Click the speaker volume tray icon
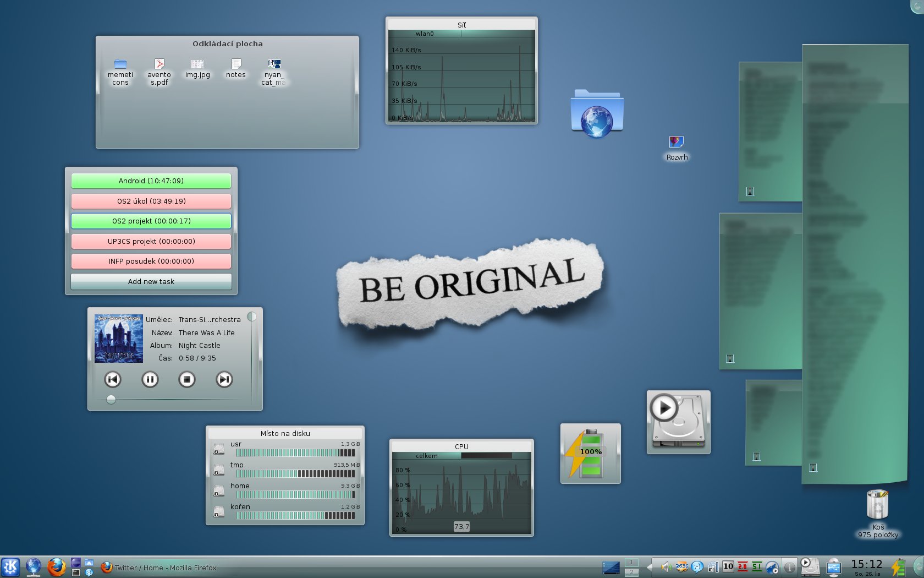Viewport: 924px width, 578px height. pos(665,567)
